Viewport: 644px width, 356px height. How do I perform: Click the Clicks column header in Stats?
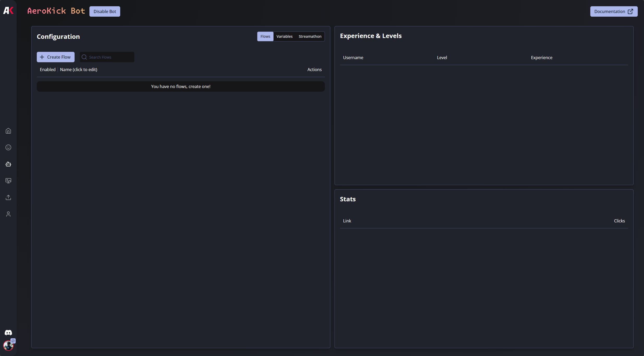click(619, 221)
